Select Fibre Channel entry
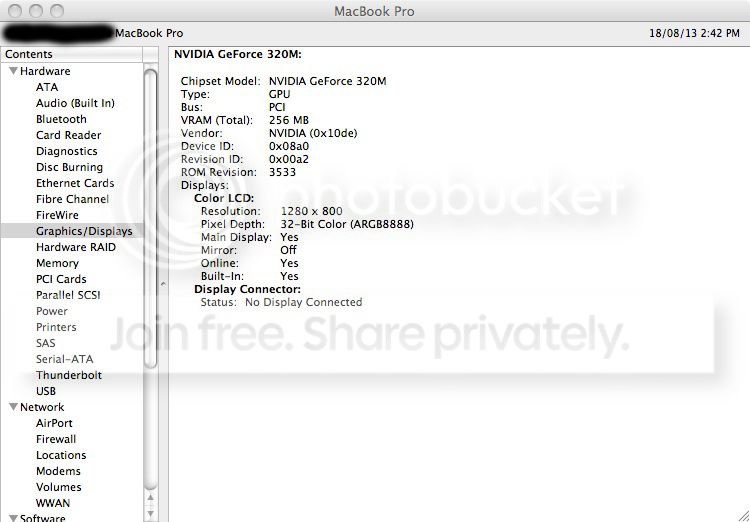The image size is (750, 522). (72, 199)
